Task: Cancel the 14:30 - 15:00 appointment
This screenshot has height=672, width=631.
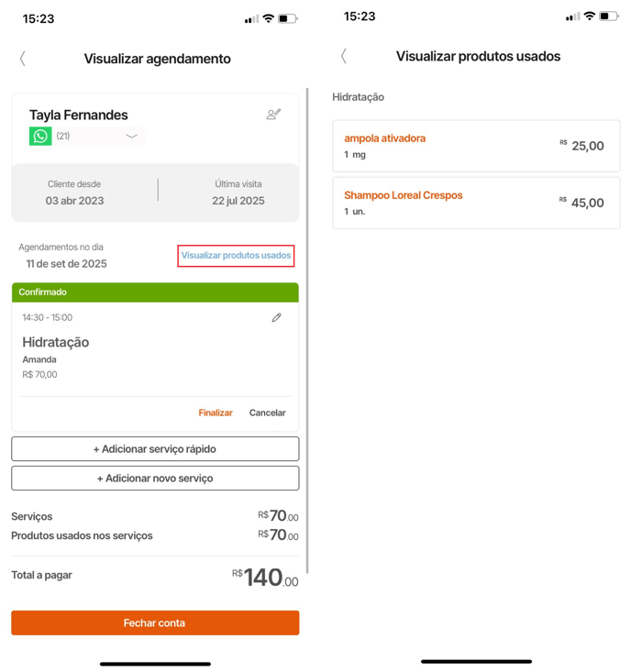Action: 268,413
